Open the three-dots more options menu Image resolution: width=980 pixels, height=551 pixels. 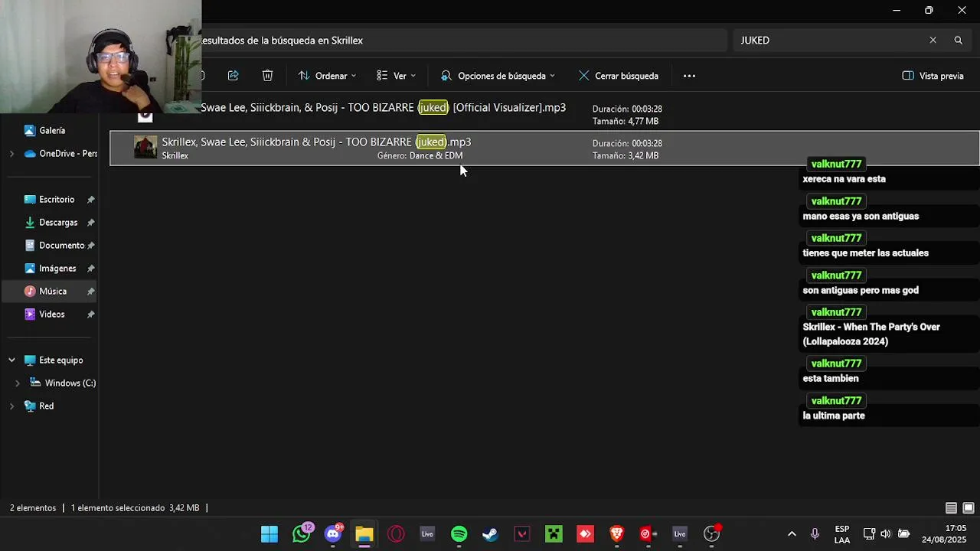[x=689, y=76]
